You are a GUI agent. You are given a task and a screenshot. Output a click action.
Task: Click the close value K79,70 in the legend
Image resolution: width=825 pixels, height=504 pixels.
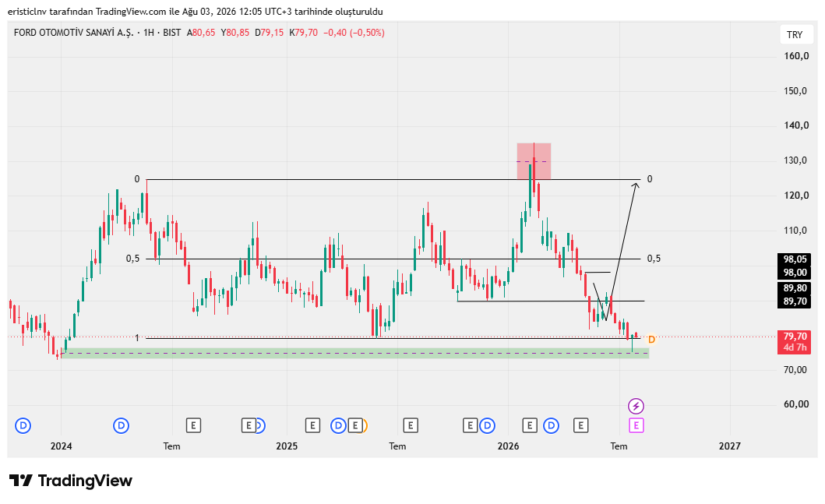click(x=304, y=33)
